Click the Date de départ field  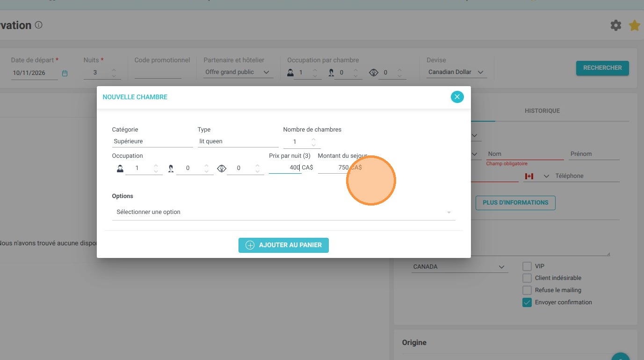click(35, 73)
